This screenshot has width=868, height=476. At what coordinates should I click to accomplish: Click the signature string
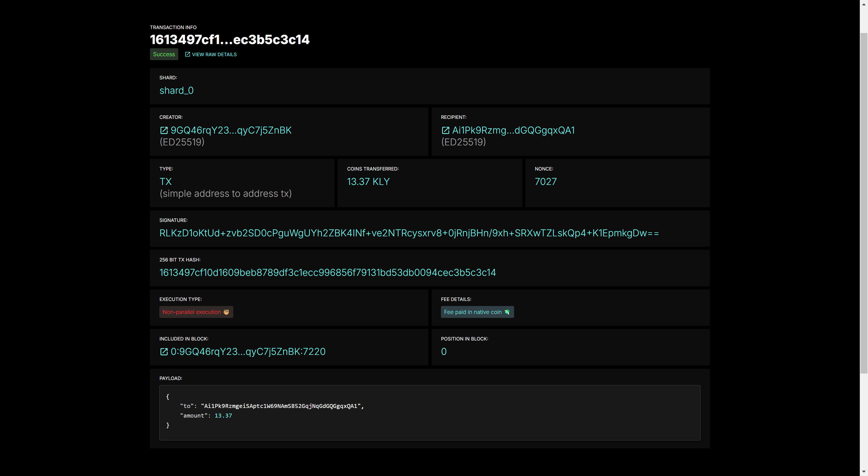pos(409,233)
